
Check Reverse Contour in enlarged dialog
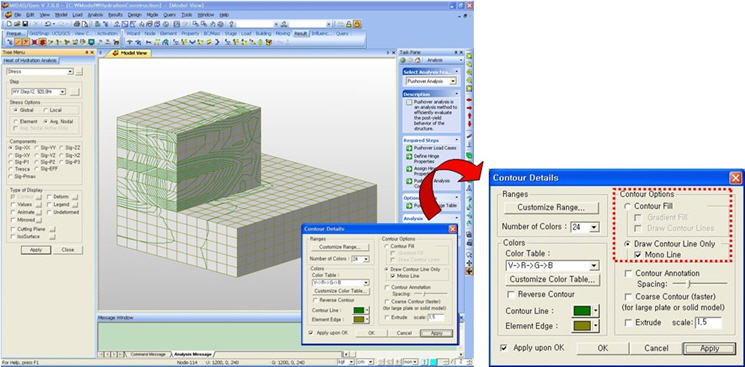(510, 295)
